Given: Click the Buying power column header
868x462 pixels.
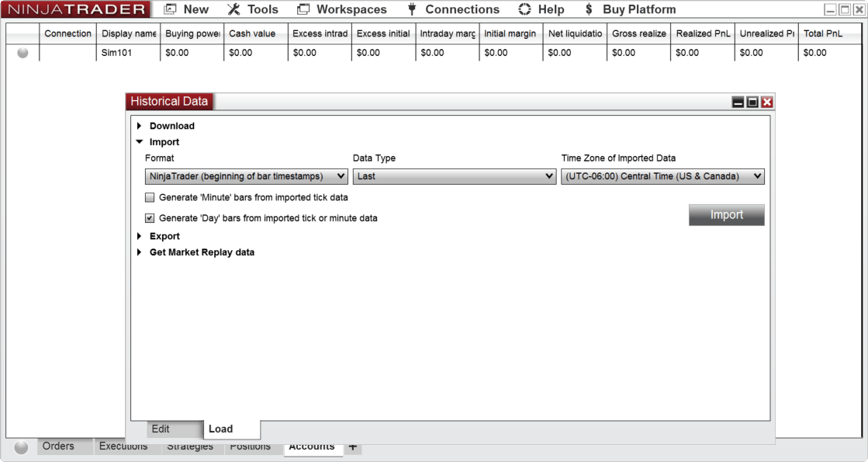Looking at the screenshot, I should (192, 34).
